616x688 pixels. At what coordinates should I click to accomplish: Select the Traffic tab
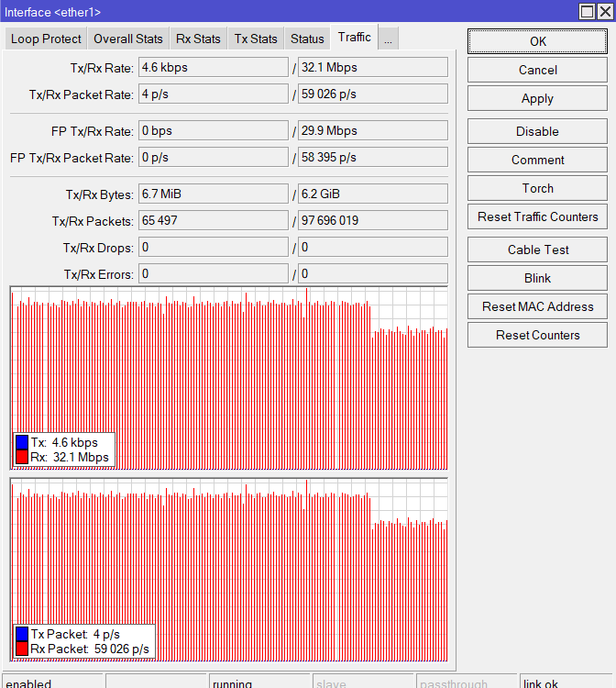click(354, 38)
